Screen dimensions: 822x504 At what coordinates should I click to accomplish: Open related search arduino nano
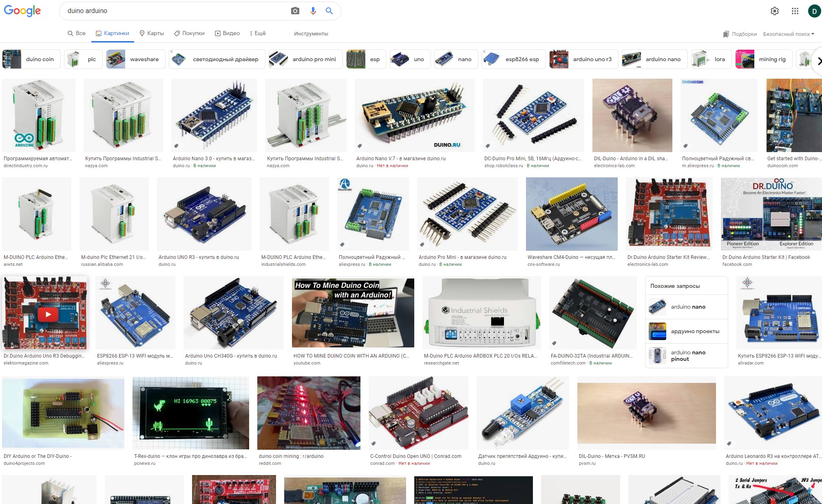[687, 307]
